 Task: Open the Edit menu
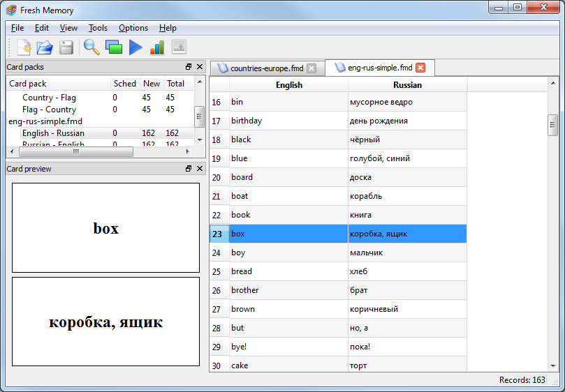point(42,28)
